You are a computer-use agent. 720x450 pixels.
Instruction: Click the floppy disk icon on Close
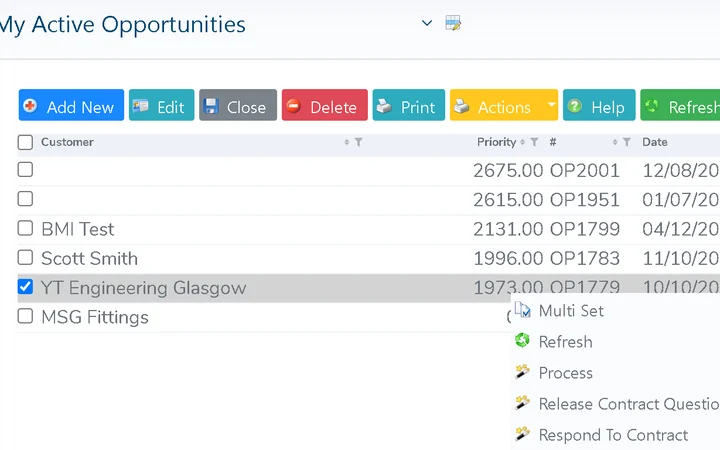pyautogui.click(x=211, y=106)
